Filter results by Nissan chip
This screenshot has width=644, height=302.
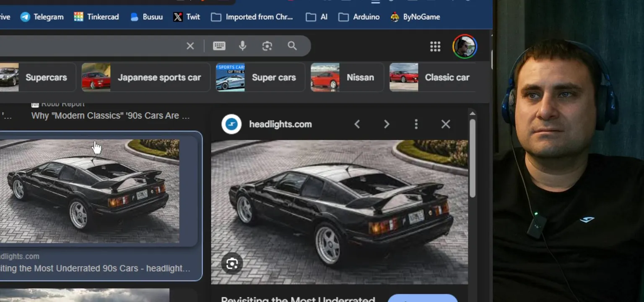(x=347, y=77)
